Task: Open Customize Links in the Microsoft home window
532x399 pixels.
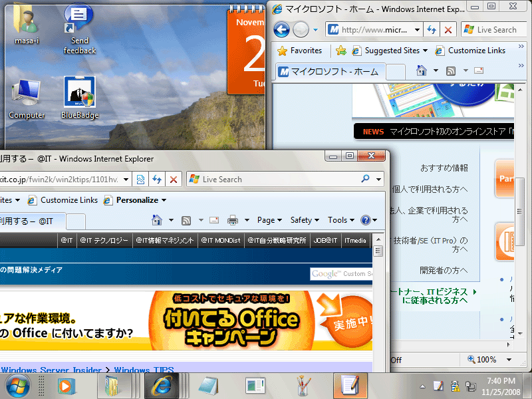Action: pos(470,51)
